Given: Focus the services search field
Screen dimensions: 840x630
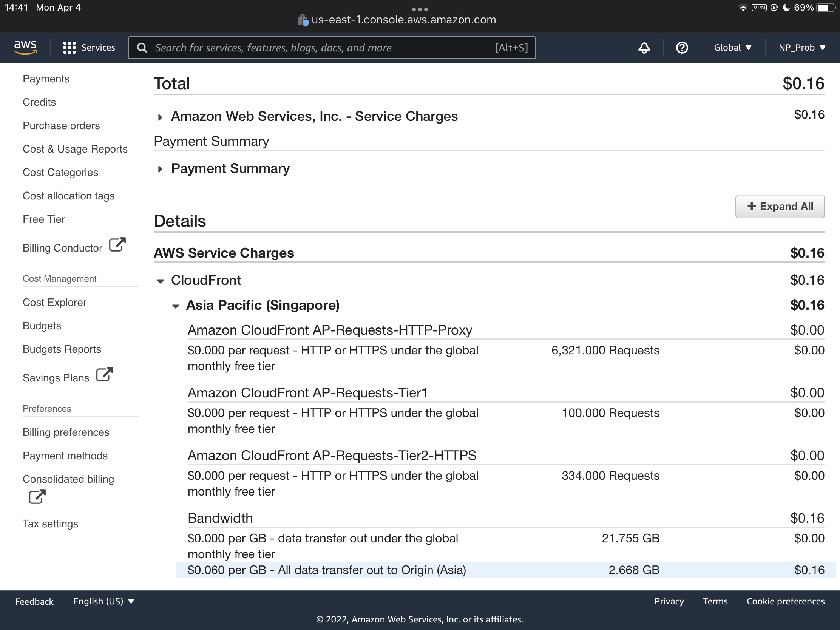Looking at the screenshot, I should [332, 48].
